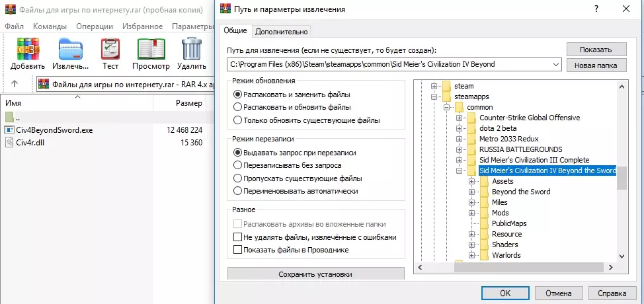Select 'Распаковать и обновить файлы' radio option

click(238, 107)
